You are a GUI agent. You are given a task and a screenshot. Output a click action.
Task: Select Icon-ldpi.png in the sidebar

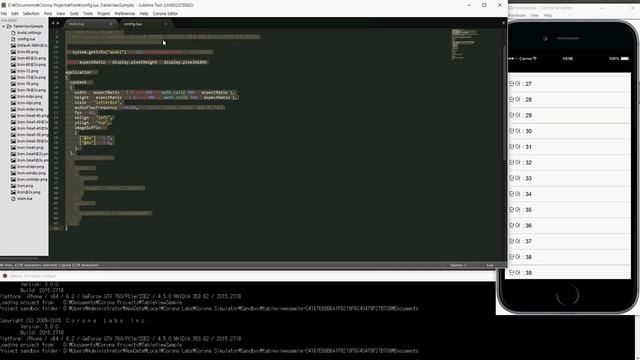tap(29, 103)
